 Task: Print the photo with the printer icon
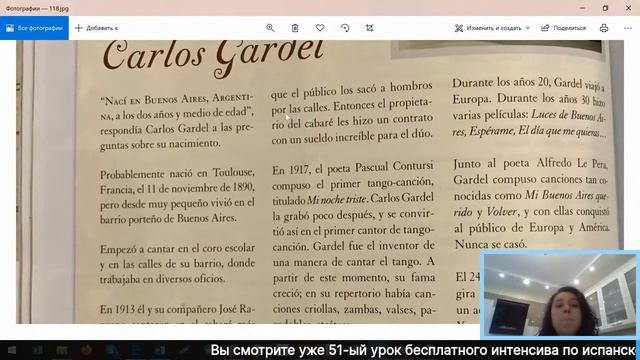click(x=604, y=28)
